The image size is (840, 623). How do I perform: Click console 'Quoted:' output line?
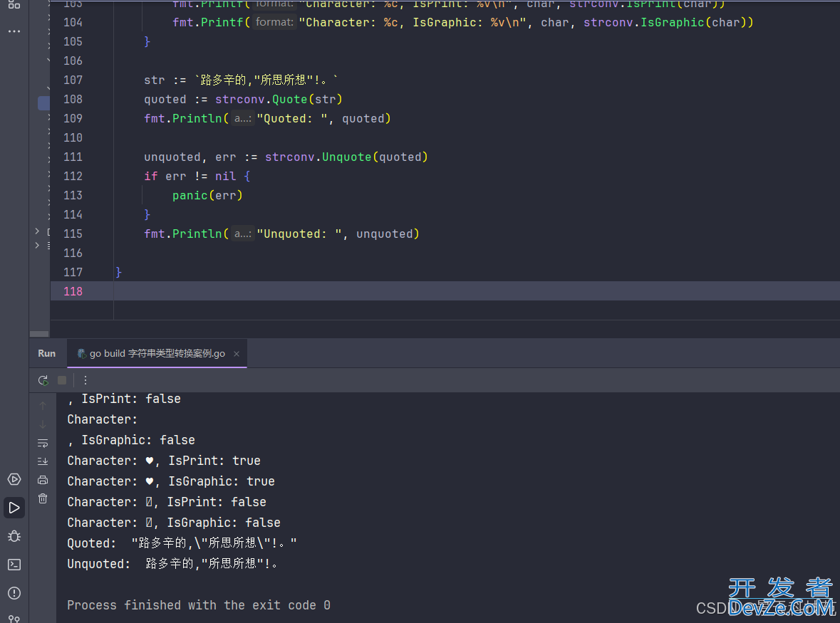pyautogui.click(x=182, y=543)
